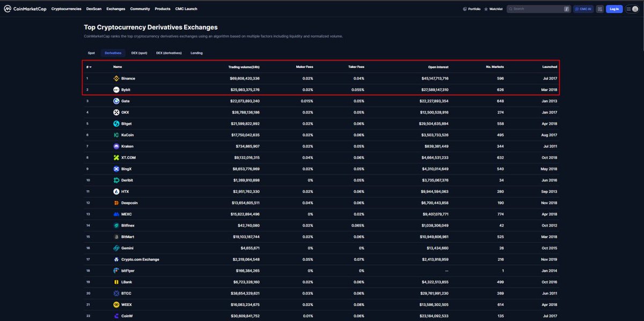This screenshot has width=644, height=321.
Task: Sort by the Name column header
Action: click(x=118, y=67)
